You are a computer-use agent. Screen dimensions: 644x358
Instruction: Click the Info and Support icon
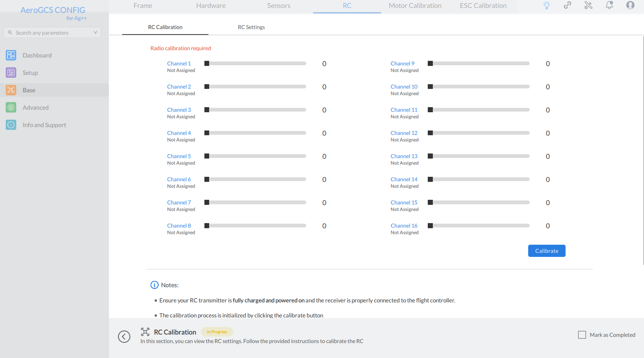11,125
